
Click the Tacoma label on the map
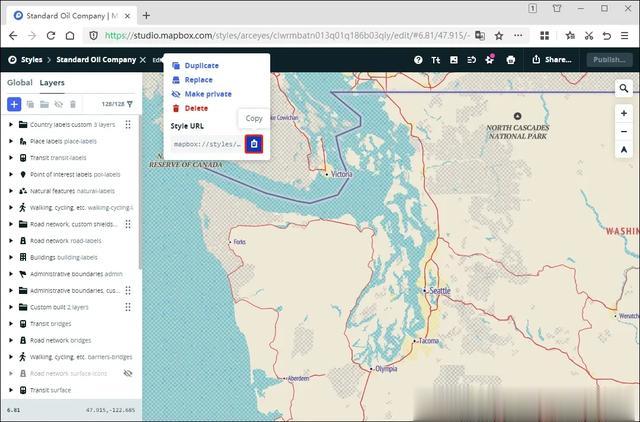[x=429, y=341]
